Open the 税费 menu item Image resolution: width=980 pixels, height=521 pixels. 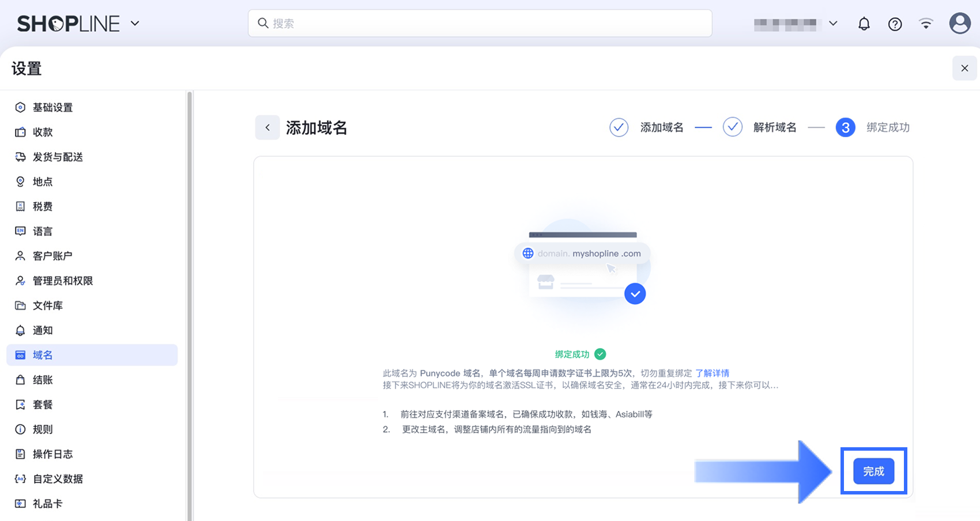tap(92, 206)
